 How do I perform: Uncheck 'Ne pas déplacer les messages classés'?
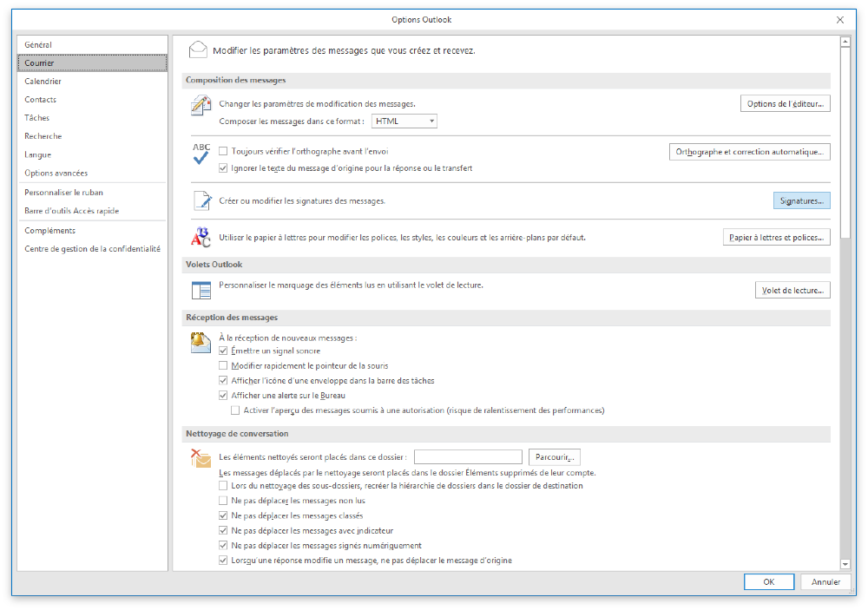pos(223,516)
